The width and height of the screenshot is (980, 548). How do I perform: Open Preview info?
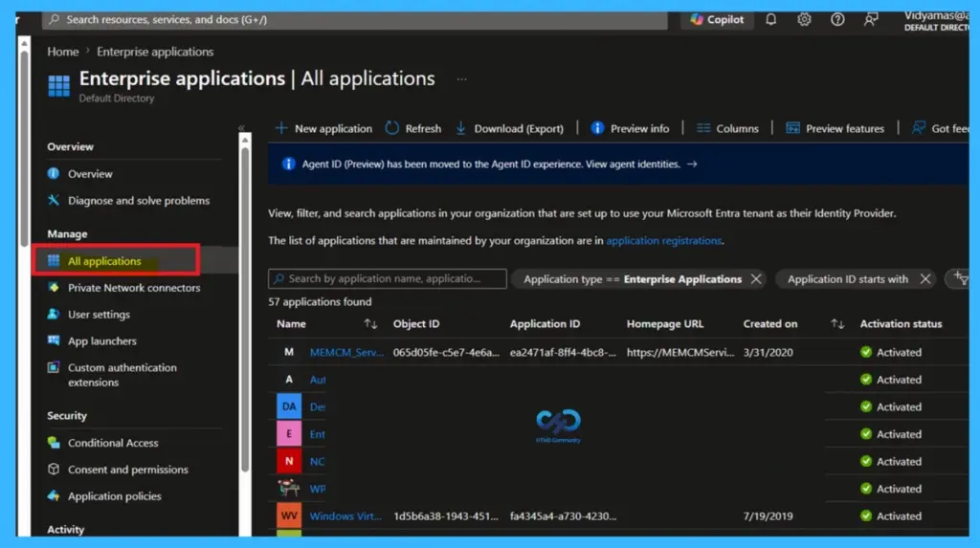[x=630, y=128]
